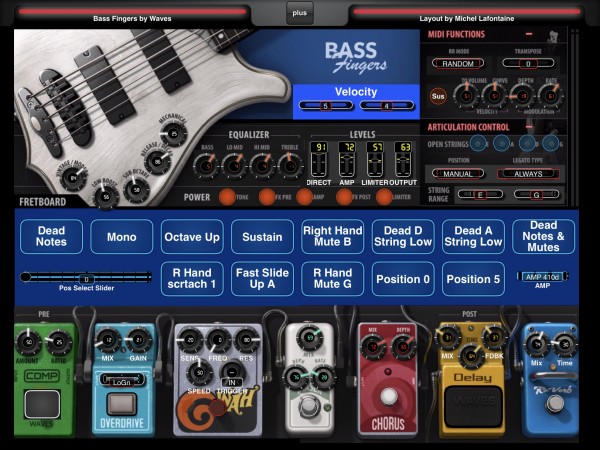
Task: Open the AMP 410d amp selector
Action: click(542, 277)
